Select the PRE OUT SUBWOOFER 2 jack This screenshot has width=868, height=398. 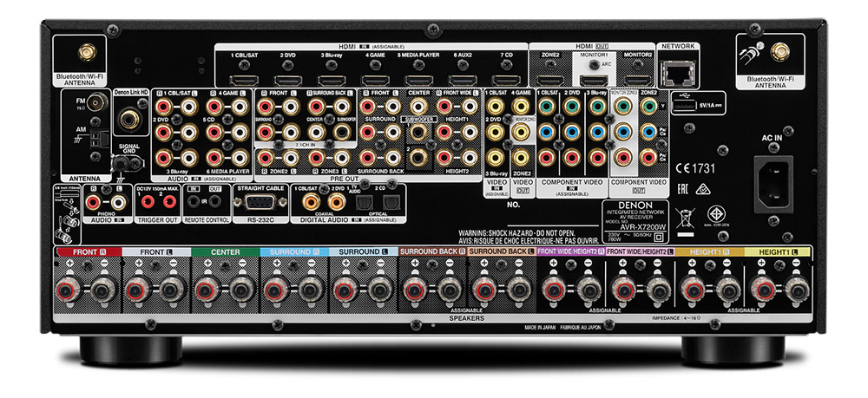pos(418,156)
